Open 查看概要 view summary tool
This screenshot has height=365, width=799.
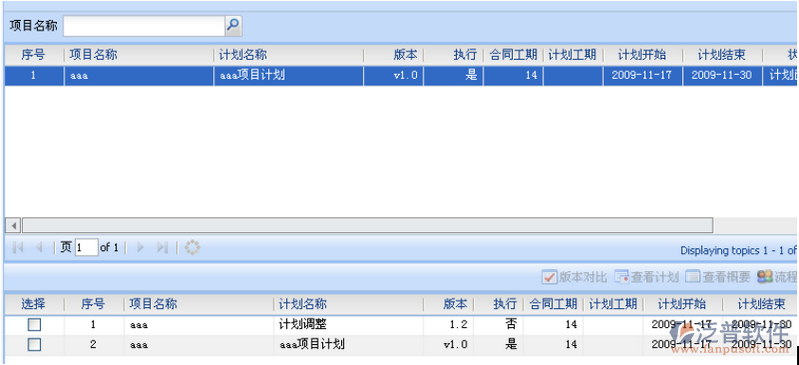click(x=717, y=277)
